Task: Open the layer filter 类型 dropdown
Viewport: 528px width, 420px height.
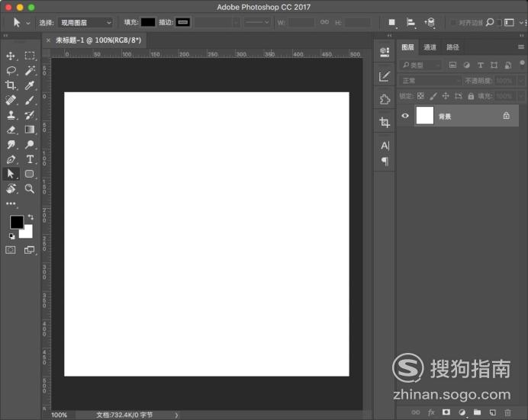Action: [421, 65]
